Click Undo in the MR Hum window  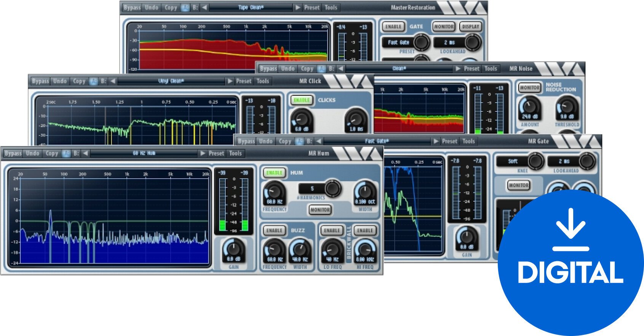pos(33,153)
